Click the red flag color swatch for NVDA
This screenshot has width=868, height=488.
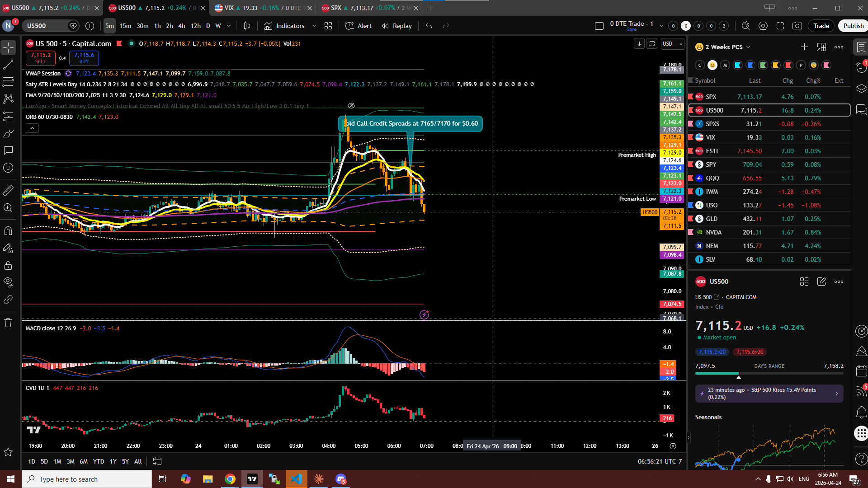691,232
